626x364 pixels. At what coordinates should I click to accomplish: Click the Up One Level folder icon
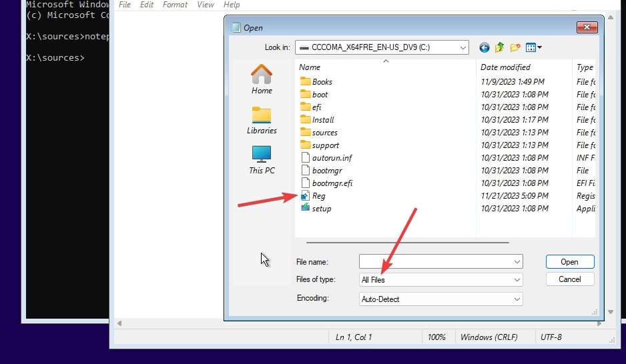pyautogui.click(x=499, y=47)
